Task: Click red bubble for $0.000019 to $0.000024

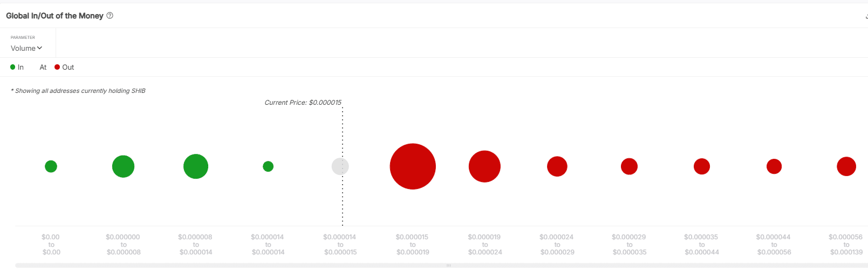Action: pos(484,166)
